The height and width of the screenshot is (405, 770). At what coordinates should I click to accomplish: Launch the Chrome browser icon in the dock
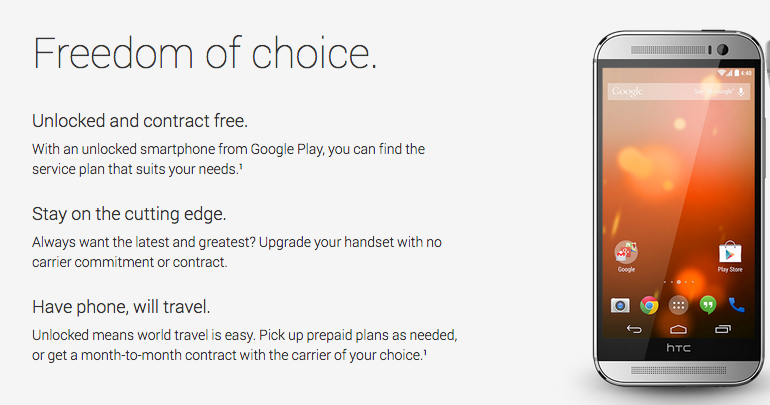point(649,305)
